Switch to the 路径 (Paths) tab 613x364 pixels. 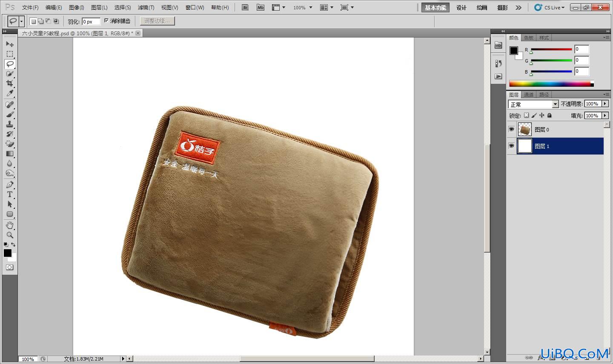[544, 95]
